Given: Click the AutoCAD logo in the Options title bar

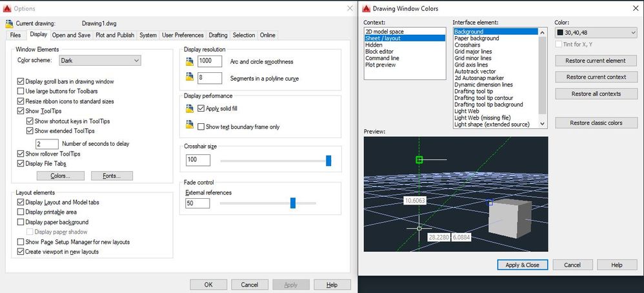Looking at the screenshot, I should [7, 8].
